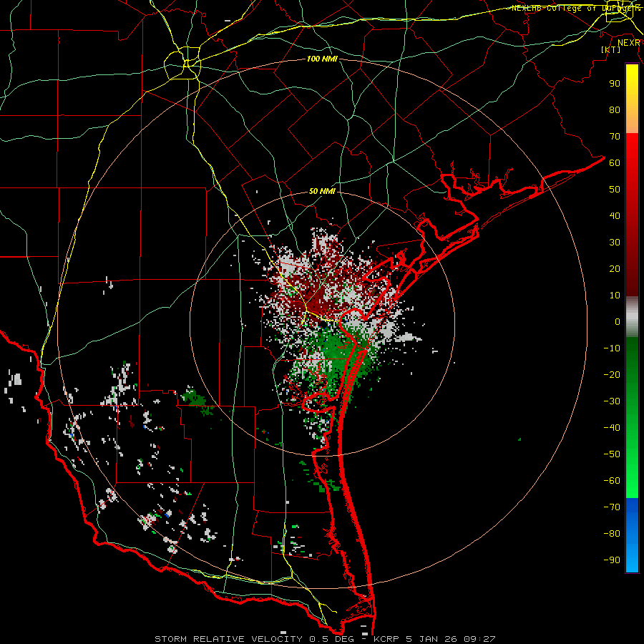Image resolution: width=644 pixels, height=644 pixels.
Task: Click the positive 20 scale label
Action: tap(615, 268)
